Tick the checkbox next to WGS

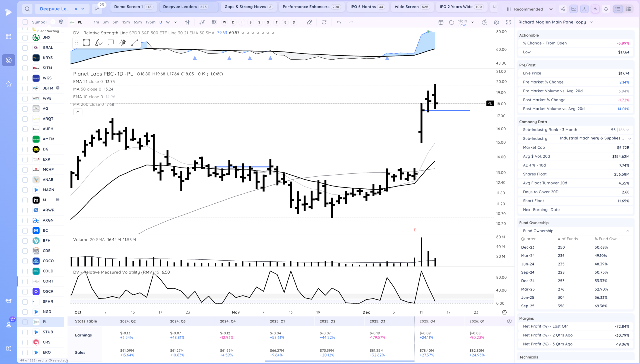25,78
